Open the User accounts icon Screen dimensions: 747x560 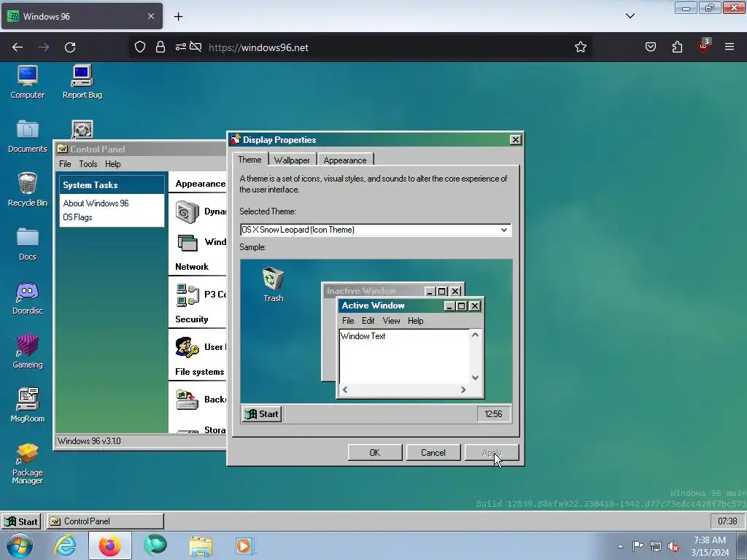[187, 347]
